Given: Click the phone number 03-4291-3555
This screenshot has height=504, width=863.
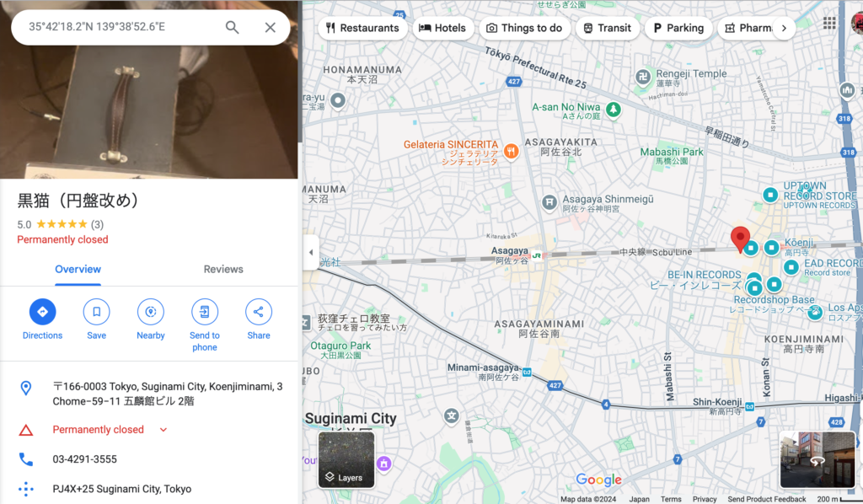Looking at the screenshot, I should coord(85,459).
